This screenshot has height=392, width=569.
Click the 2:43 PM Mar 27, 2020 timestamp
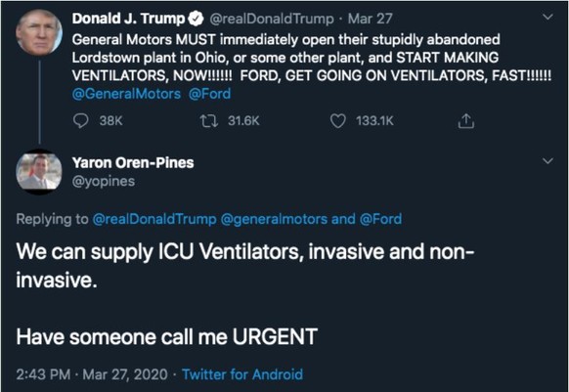92,374
